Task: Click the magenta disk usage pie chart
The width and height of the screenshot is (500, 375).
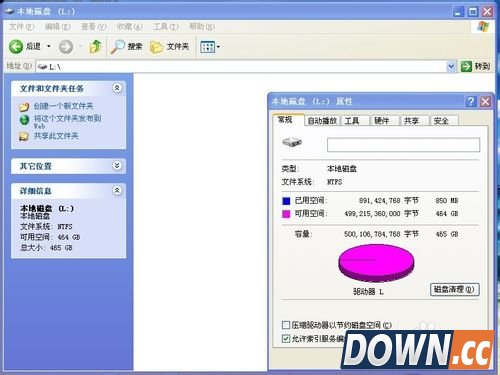Action: (x=376, y=263)
